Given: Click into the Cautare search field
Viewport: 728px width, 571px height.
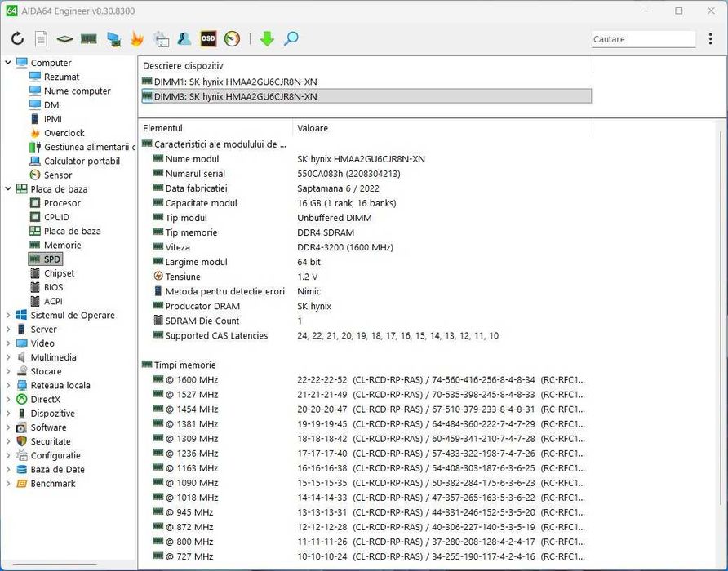Looking at the screenshot, I should click(x=643, y=39).
